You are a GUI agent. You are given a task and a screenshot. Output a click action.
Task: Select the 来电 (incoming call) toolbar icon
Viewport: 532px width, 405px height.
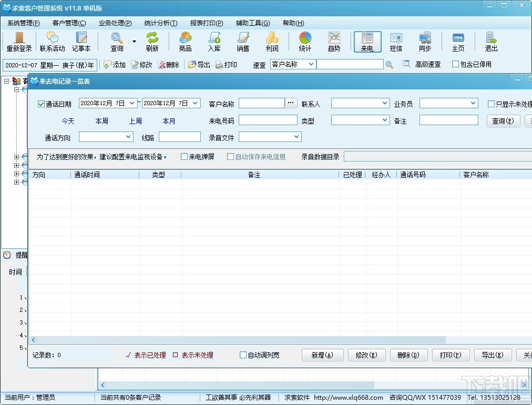367,42
